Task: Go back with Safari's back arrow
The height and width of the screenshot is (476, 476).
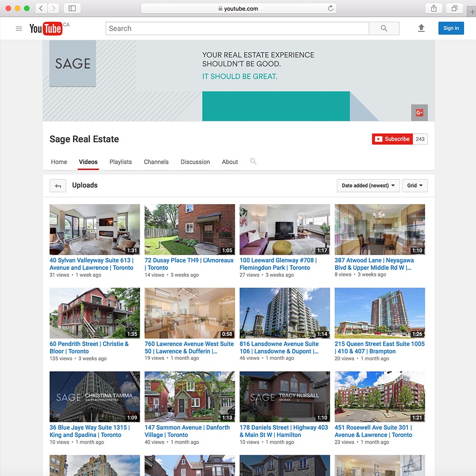Action: [41, 8]
